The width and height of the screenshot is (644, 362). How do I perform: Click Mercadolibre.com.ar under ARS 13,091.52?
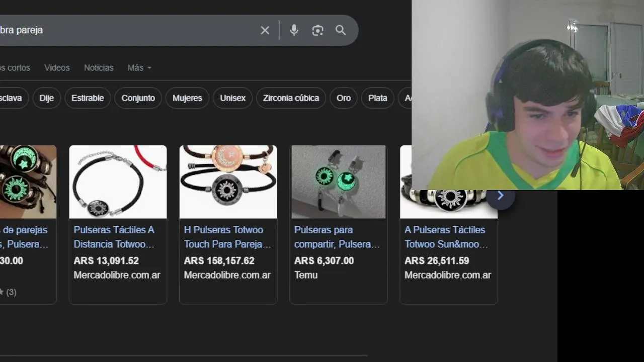tap(117, 275)
